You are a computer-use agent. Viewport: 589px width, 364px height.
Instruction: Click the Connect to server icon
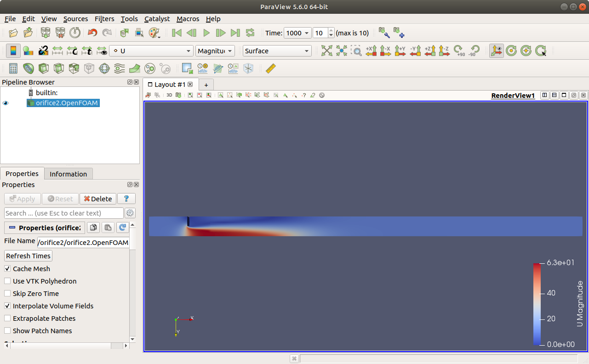[x=46, y=33]
